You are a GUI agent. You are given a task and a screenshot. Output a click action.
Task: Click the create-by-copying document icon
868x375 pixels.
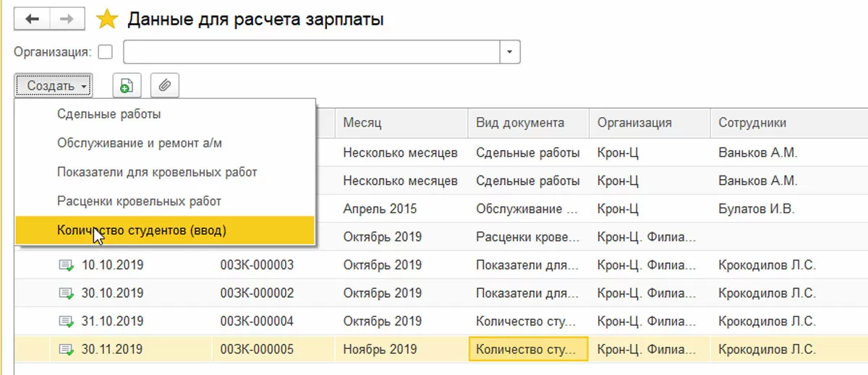tap(127, 86)
